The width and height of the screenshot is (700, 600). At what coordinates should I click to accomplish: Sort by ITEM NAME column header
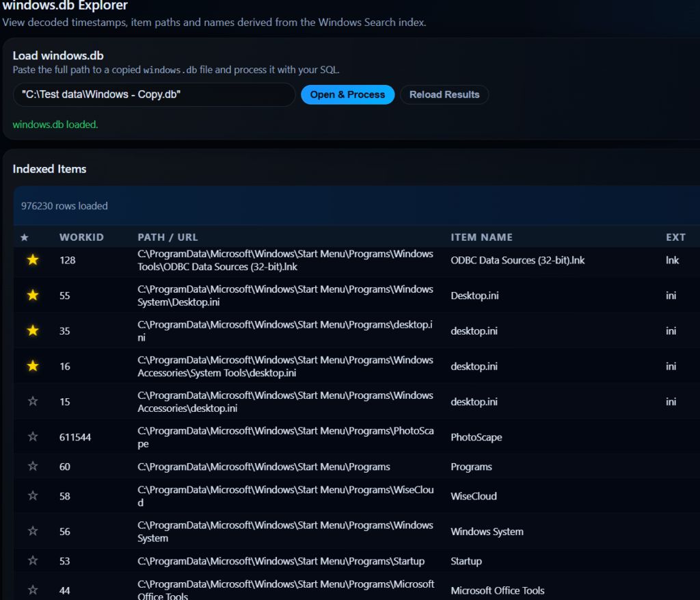point(481,237)
